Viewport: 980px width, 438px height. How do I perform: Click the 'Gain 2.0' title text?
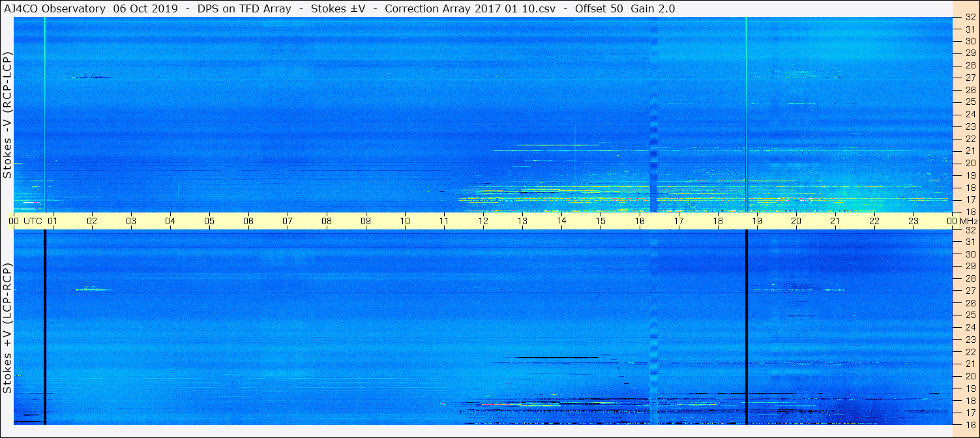653,8
